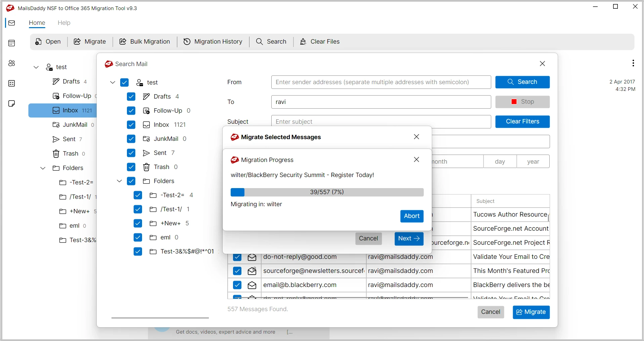This screenshot has width=644, height=341.
Task: Collapse the test mailbox in left panel
Action: tap(36, 67)
